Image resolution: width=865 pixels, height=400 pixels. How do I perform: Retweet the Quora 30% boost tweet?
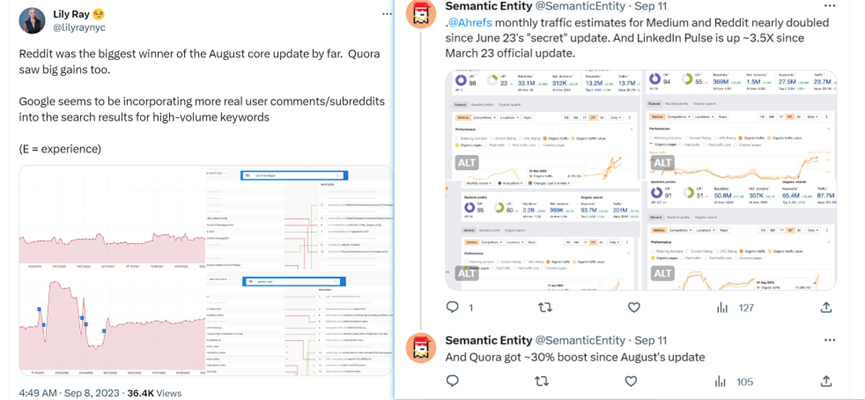point(542,381)
